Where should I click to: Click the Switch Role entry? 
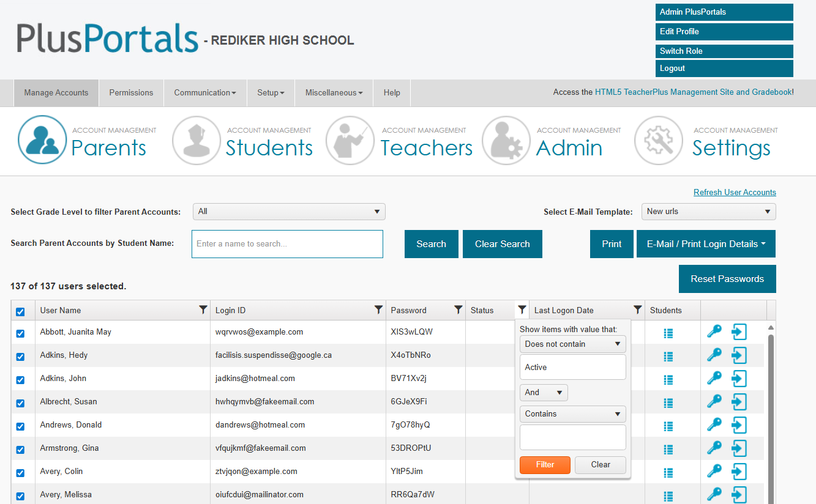click(x=724, y=51)
